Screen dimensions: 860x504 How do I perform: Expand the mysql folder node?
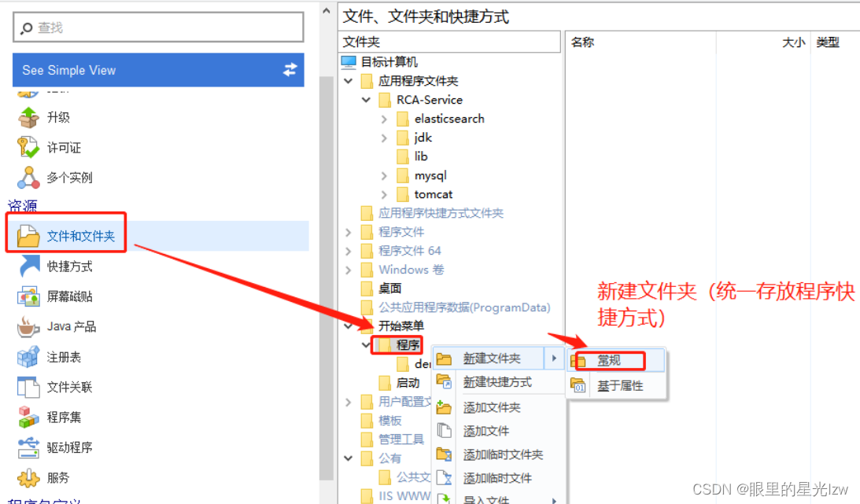(384, 176)
